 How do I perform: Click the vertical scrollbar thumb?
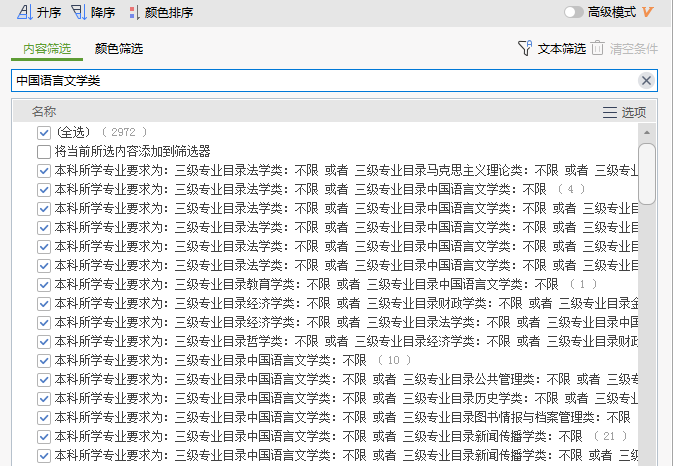tap(647, 174)
